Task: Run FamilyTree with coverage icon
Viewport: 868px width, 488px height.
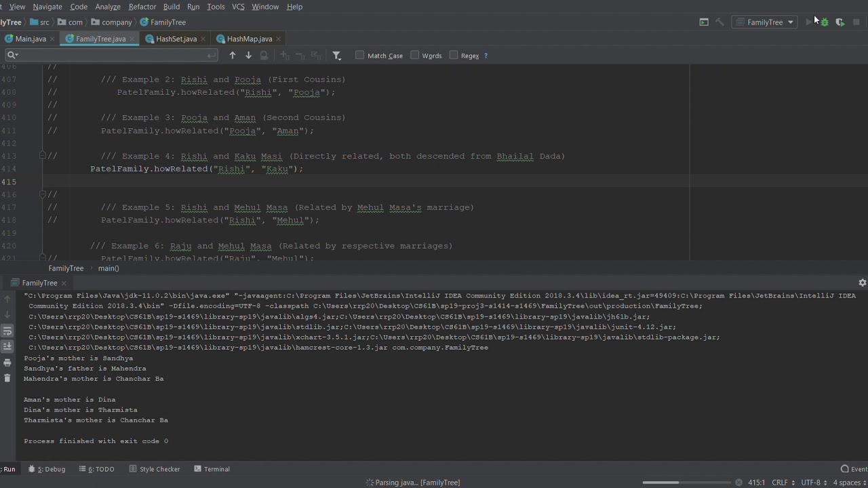Action: (x=840, y=22)
